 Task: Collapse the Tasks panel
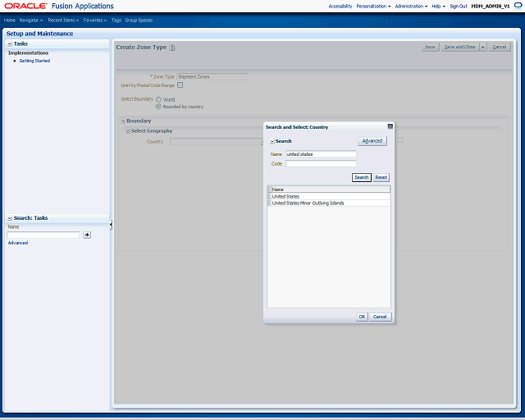click(x=10, y=43)
